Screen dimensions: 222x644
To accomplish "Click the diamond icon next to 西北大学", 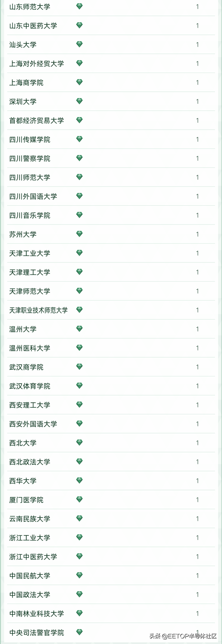I will [79, 442].
